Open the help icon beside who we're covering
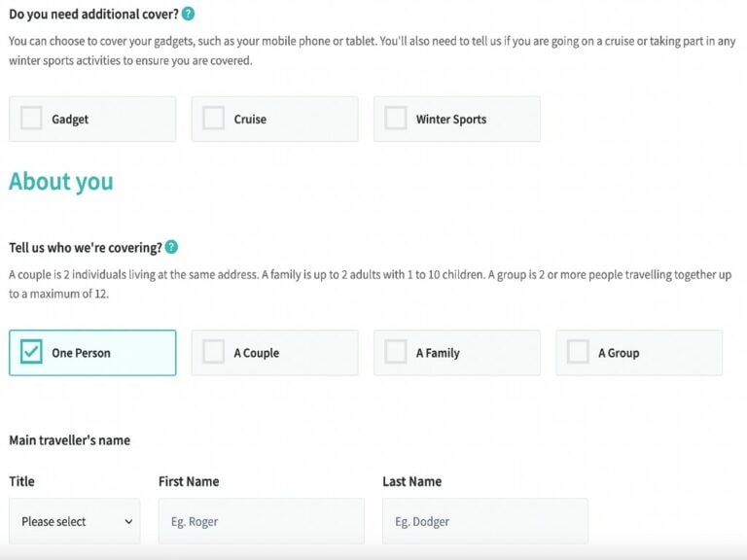747x560 pixels. (171, 247)
